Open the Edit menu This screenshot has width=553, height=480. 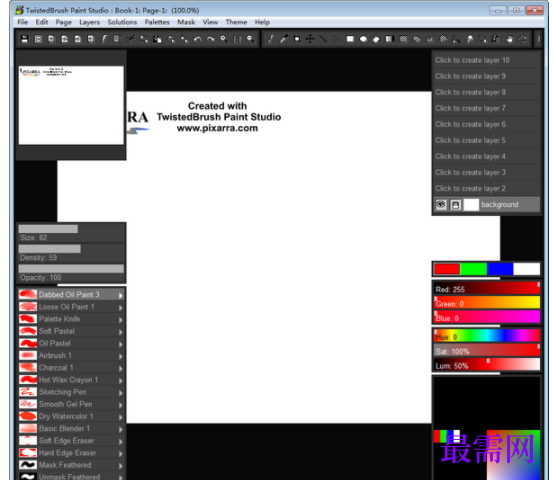pos(42,22)
